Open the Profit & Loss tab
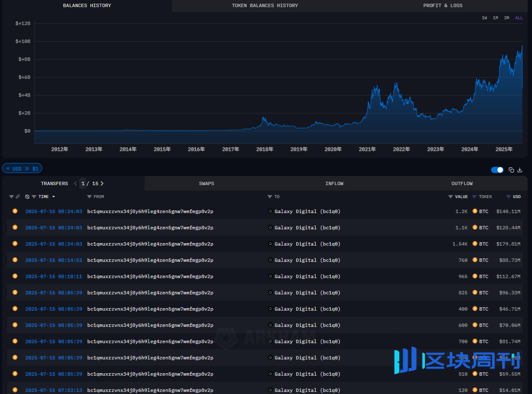Viewport: 532px width, 394px height. tap(443, 6)
